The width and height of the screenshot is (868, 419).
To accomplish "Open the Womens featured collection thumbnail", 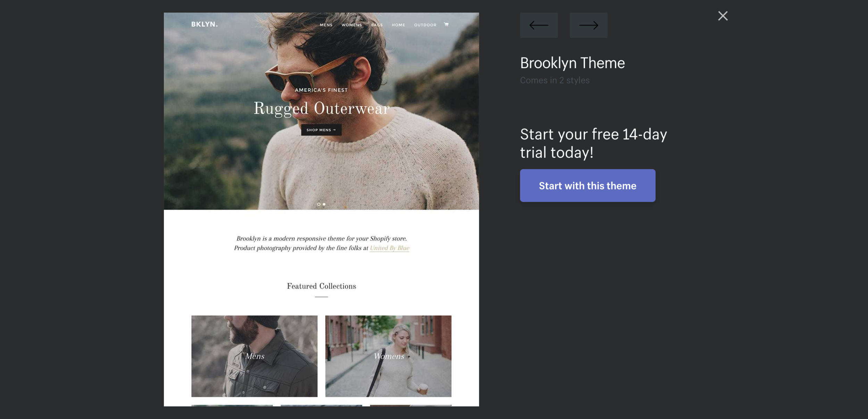I will pos(388,356).
